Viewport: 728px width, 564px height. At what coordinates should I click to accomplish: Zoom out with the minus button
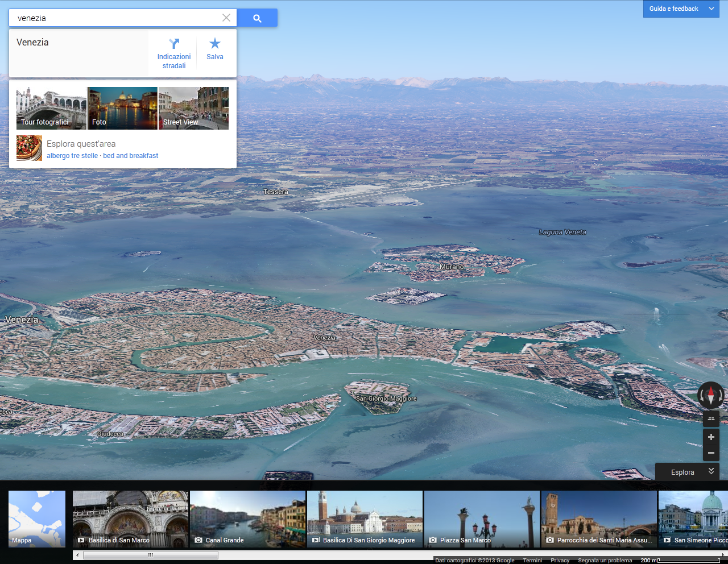[x=711, y=453]
